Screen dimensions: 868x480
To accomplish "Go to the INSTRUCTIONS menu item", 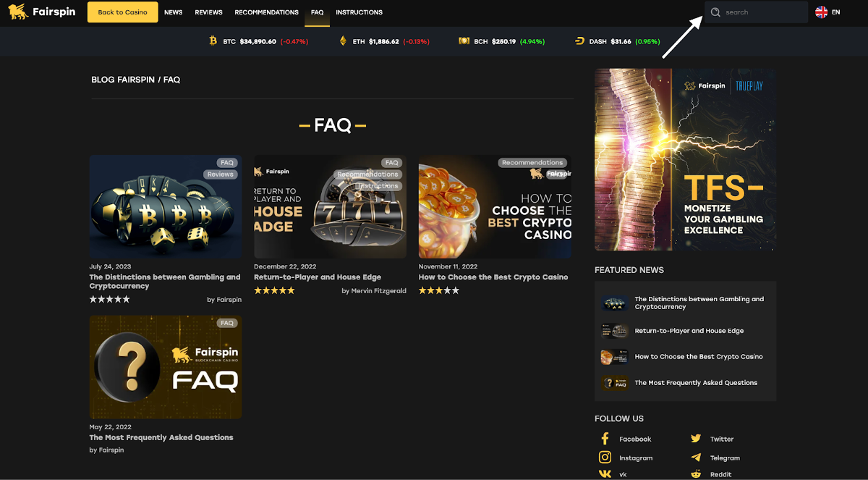I will 359,12.
